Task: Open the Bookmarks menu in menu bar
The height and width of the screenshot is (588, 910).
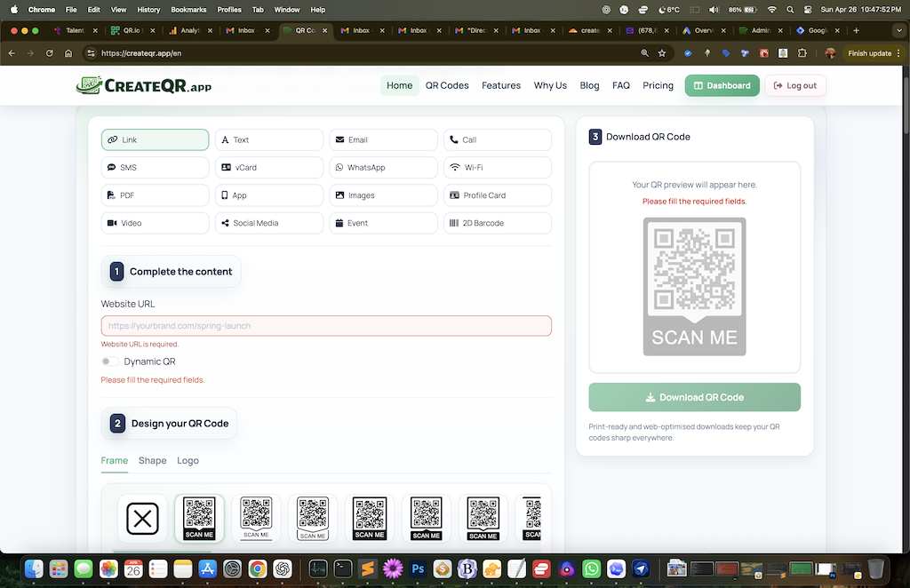Action: pyautogui.click(x=188, y=9)
